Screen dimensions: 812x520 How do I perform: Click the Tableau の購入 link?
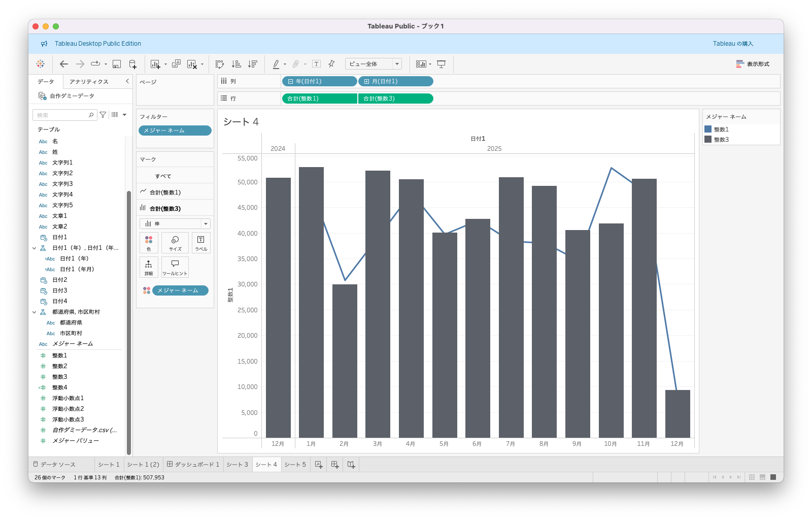[x=732, y=44]
